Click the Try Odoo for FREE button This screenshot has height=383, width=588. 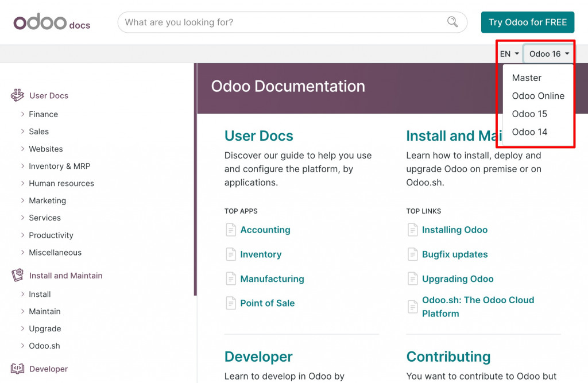(x=528, y=22)
